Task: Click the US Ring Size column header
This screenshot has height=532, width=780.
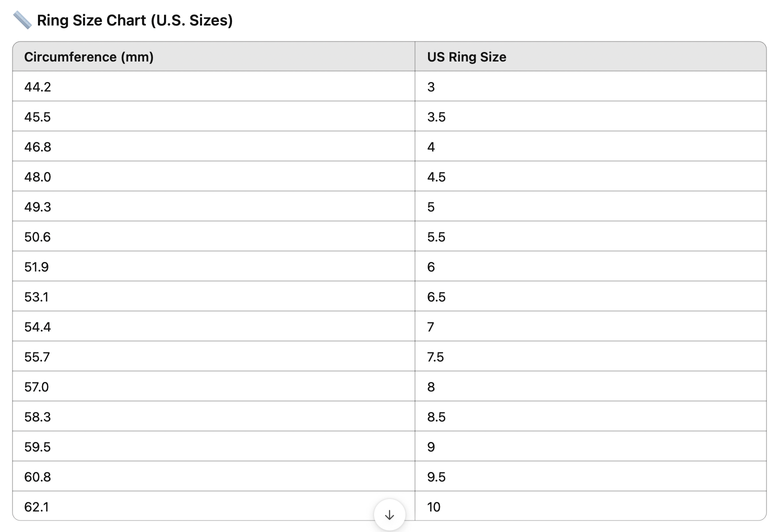Action: 466,57
